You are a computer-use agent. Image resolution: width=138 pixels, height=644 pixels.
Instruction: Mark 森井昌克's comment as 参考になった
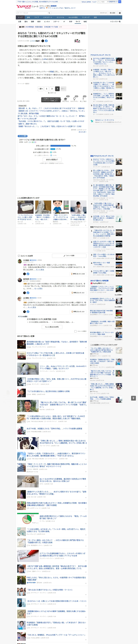click(78, 292)
